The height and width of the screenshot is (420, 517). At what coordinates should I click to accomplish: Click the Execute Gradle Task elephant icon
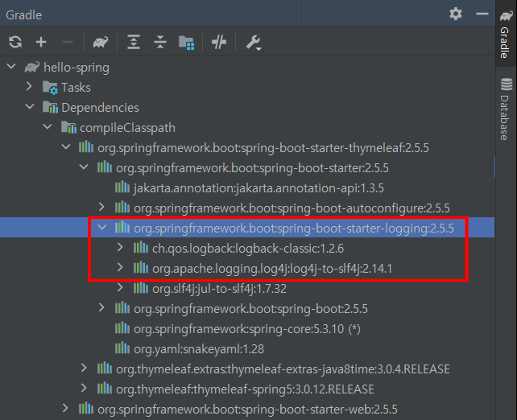(100, 42)
